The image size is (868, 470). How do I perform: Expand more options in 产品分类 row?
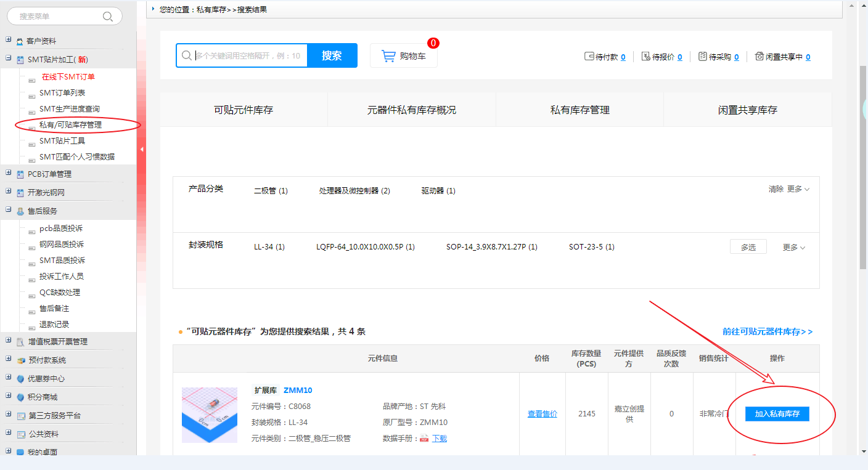pyautogui.click(x=798, y=189)
